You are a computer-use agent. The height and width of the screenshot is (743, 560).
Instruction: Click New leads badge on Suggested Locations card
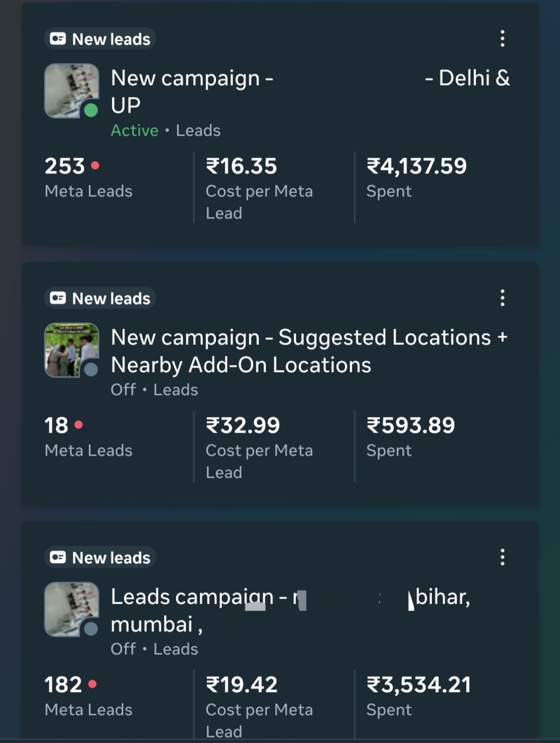click(100, 298)
